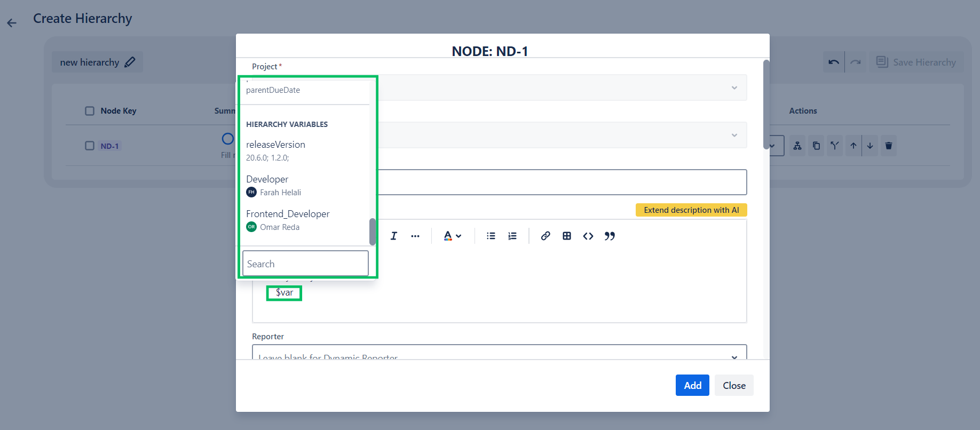The height and width of the screenshot is (430, 980).
Task: Insert a table into description
Action: tap(566, 236)
